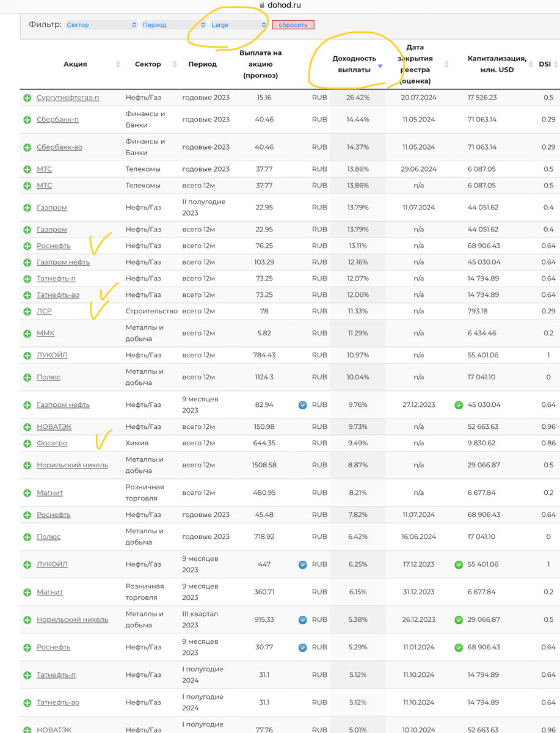Click plus icon for Полюс всего 12м row
This screenshot has width=560, height=733.
tap(27, 377)
